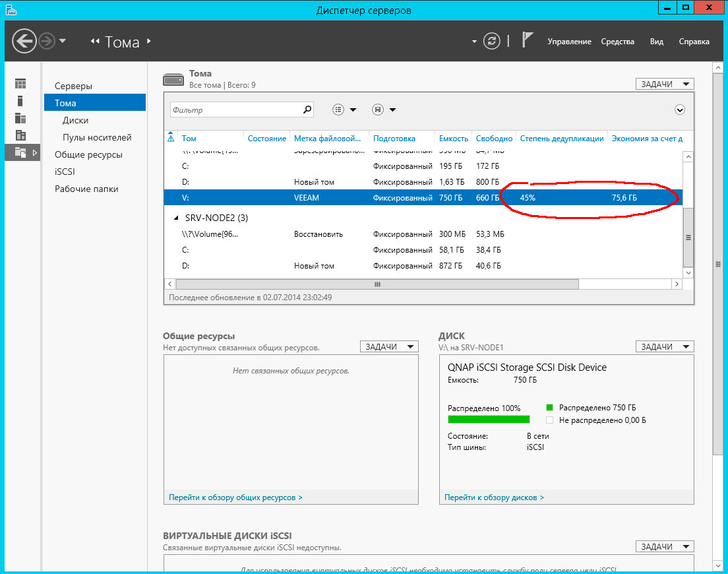Open the notifications flag
The width and height of the screenshot is (728, 574).
(x=528, y=41)
